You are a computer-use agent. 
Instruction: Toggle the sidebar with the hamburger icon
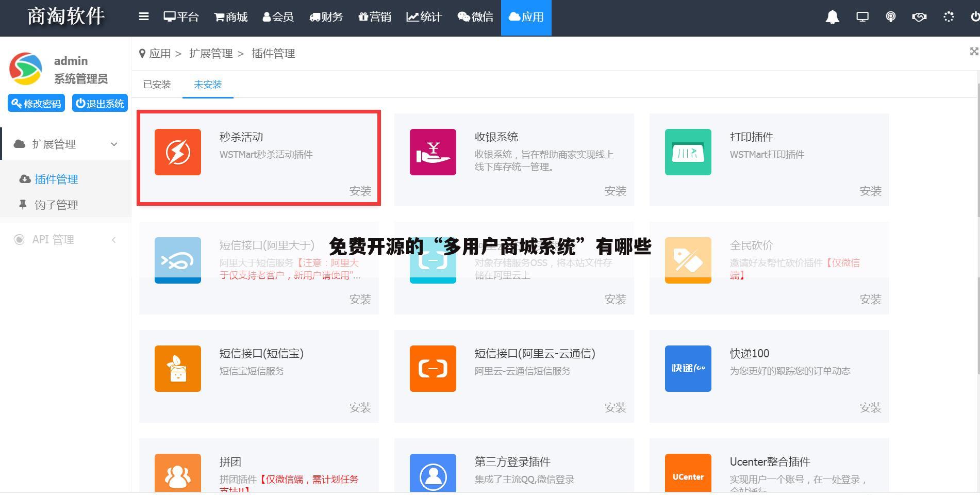pos(143,16)
